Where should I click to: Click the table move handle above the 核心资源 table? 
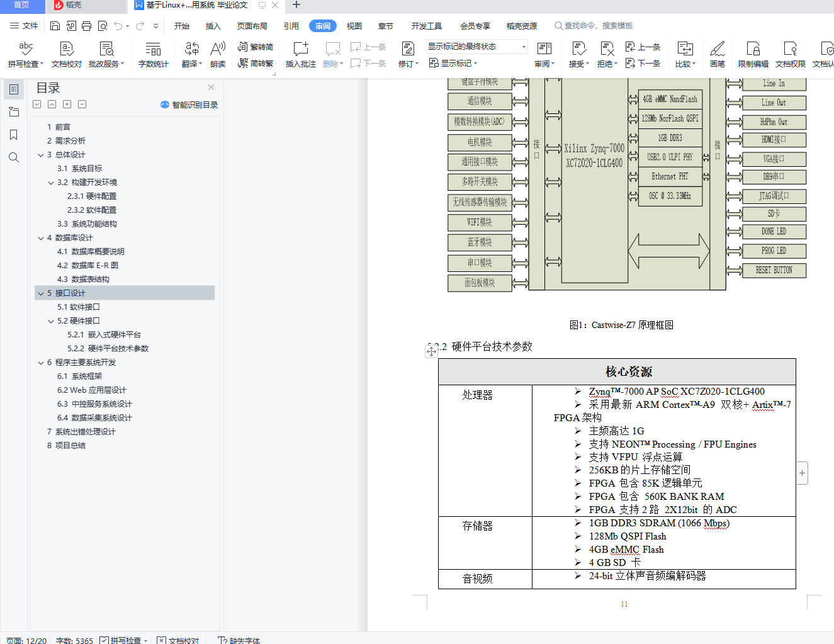coord(431,352)
